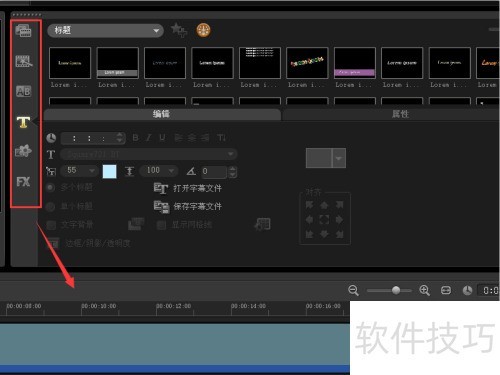Click the open subtitle file icon
500x375 pixels.
(161, 188)
